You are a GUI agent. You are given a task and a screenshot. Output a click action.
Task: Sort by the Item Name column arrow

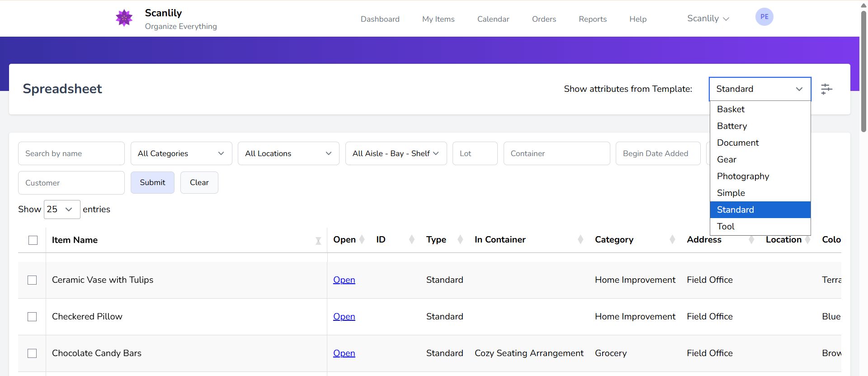(x=318, y=241)
